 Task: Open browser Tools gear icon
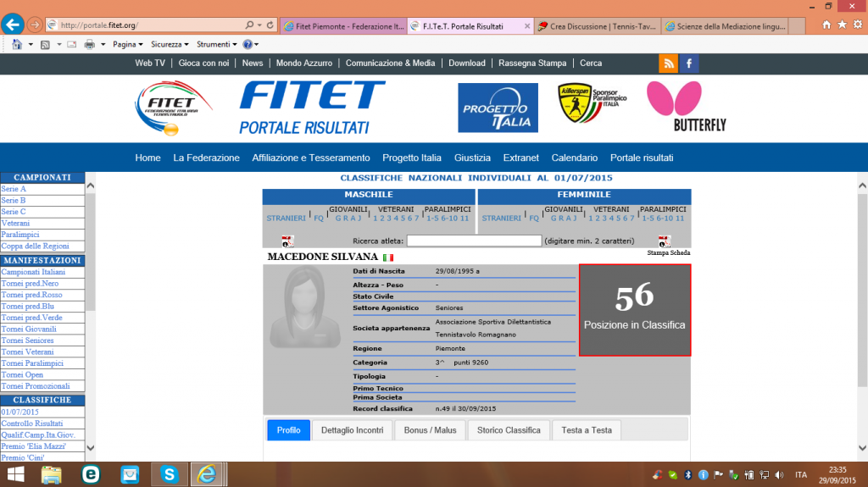tap(858, 25)
